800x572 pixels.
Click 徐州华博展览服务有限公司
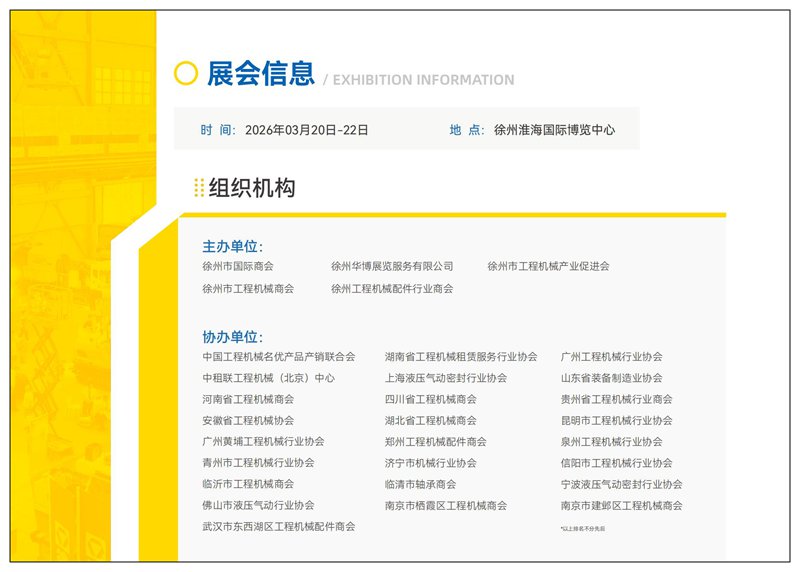pos(392,266)
